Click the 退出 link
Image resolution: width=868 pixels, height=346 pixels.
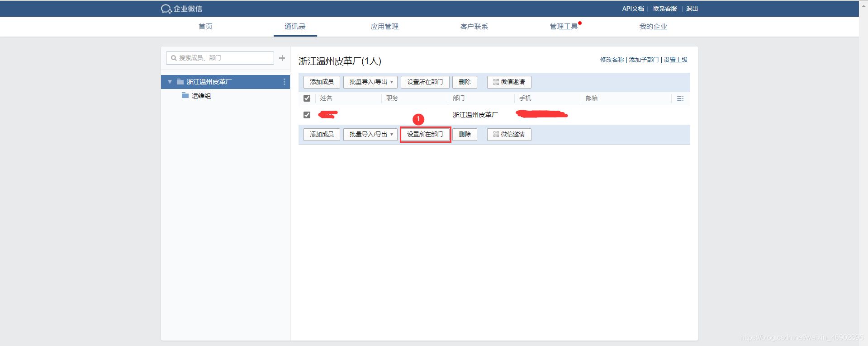pyautogui.click(x=692, y=9)
